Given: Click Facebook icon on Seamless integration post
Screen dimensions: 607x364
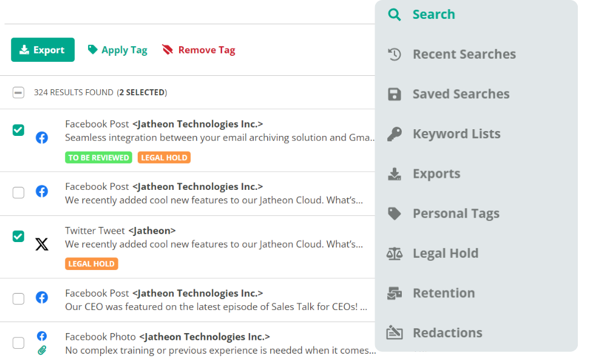Looking at the screenshot, I should click(42, 137).
